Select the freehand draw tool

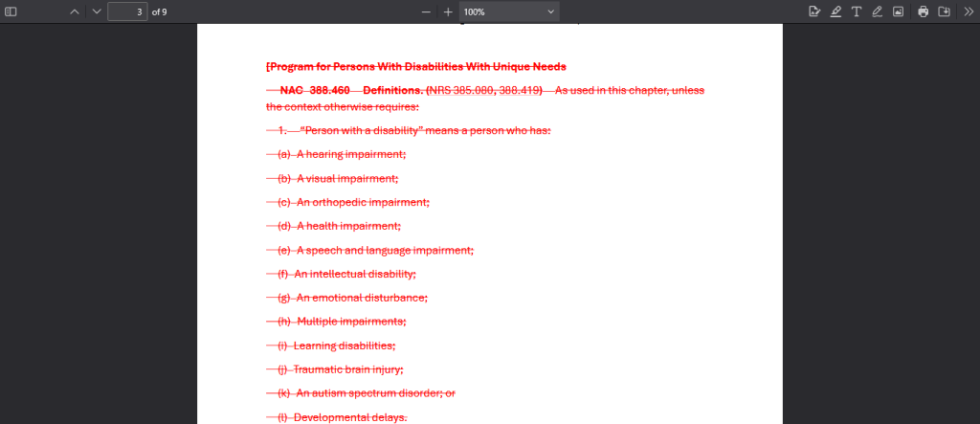(877, 11)
